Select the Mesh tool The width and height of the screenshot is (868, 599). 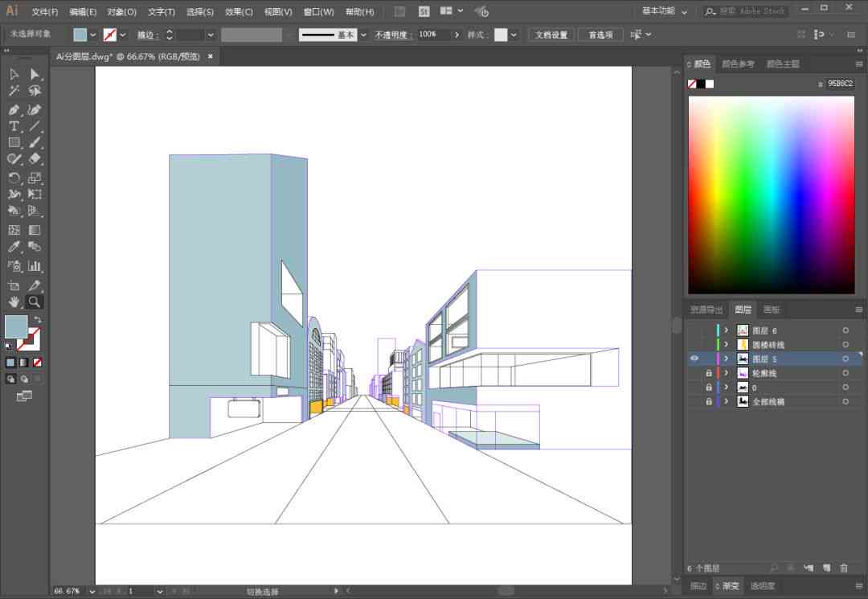[x=14, y=230]
